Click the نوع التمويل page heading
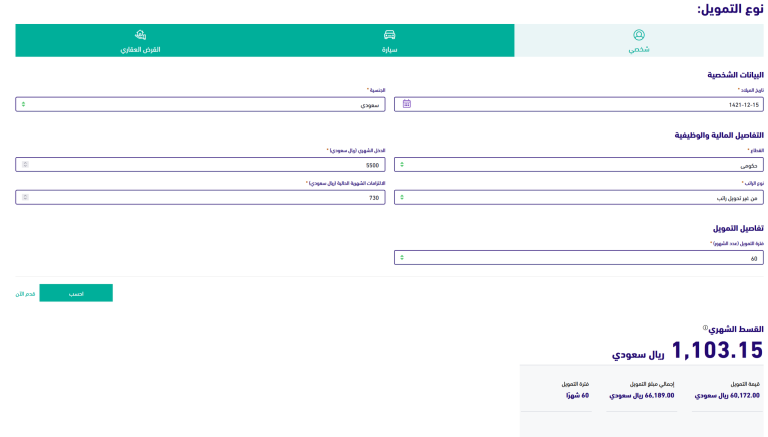768x437 pixels. tap(730, 9)
